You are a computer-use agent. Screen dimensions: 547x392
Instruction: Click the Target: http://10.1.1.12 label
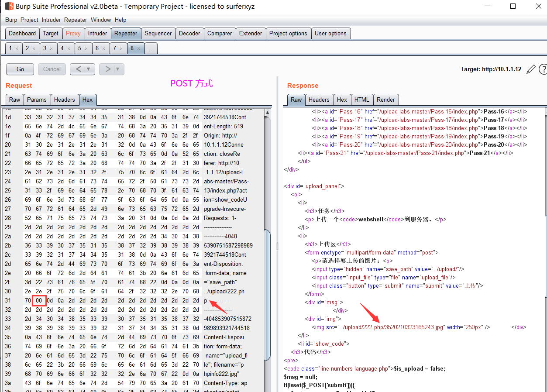pyautogui.click(x=491, y=69)
